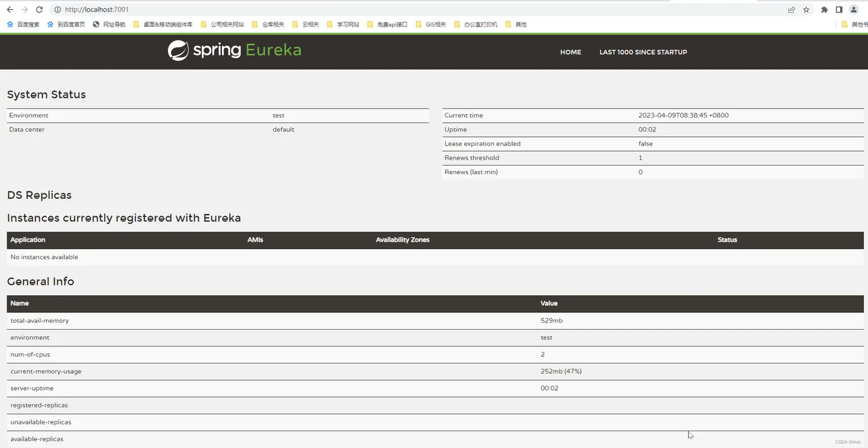Click the General Info heading

click(x=40, y=281)
